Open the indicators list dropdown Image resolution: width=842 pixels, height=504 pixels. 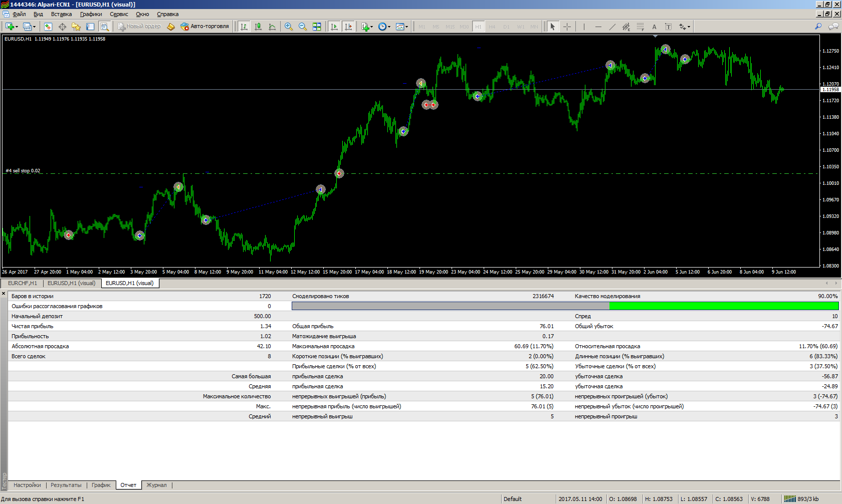[x=371, y=27]
